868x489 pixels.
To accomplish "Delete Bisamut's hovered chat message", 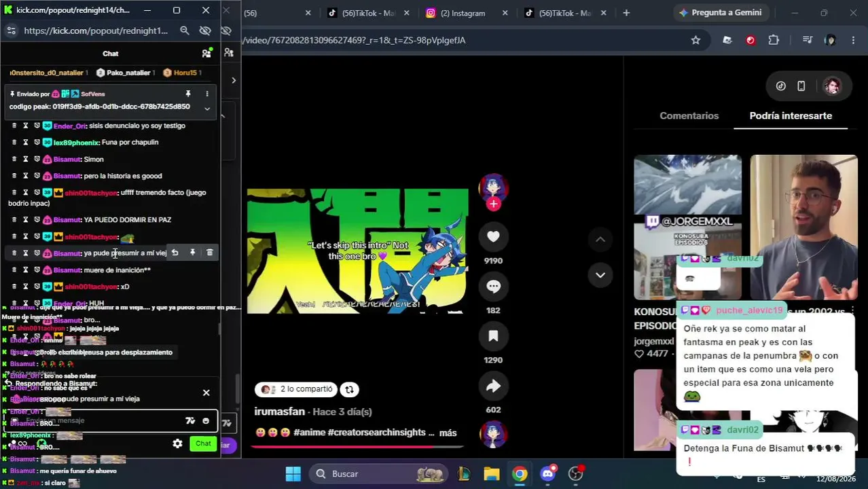I will pyautogui.click(x=209, y=253).
